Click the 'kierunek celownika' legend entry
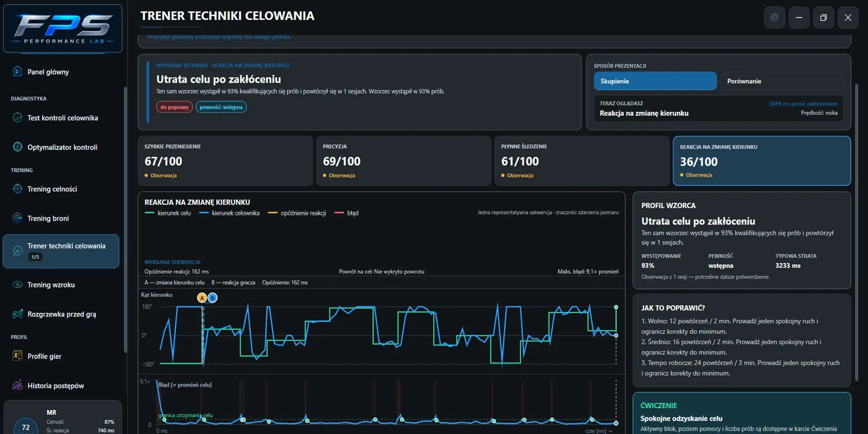868x434 pixels. 229,213
